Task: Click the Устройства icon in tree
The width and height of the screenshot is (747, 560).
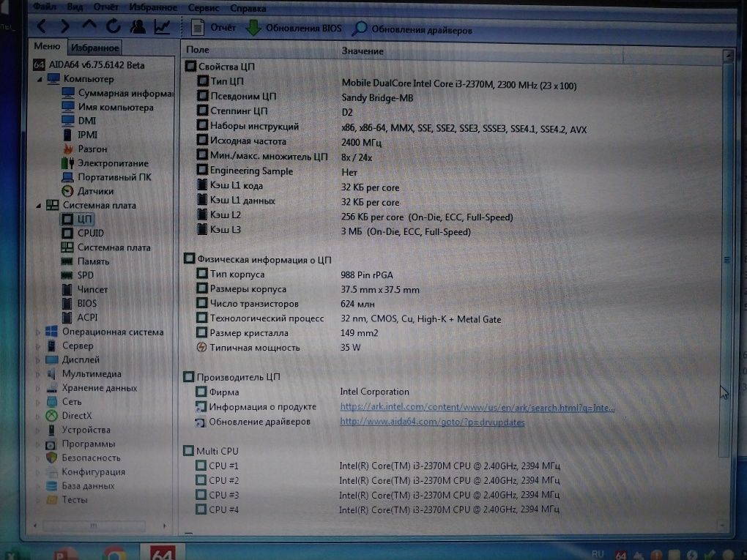Action: pyautogui.click(x=51, y=430)
